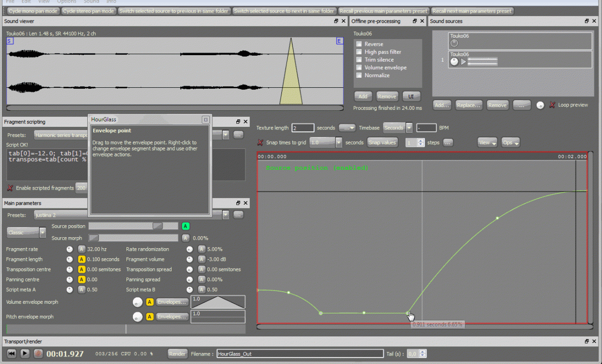This screenshot has height=364, width=602.
Task: Open the Options menu
Action: tap(66, 2)
